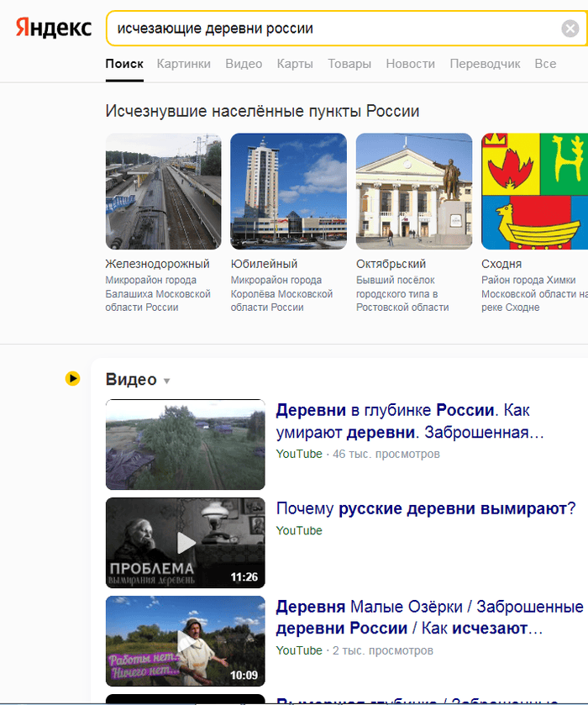Click description 'Район города Химки'
Image resolution: width=588 pixels, height=705 pixels.
534,293
